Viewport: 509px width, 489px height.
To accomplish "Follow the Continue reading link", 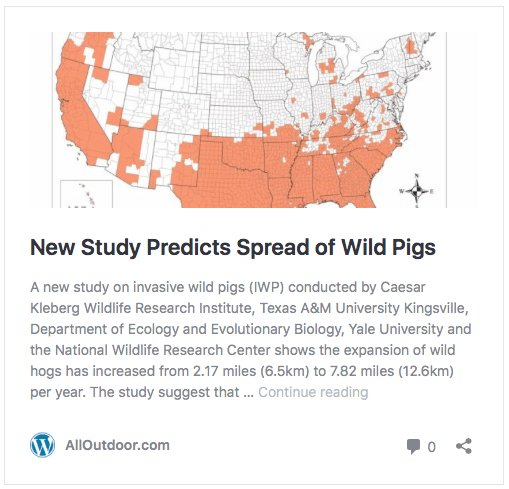I will point(313,392).
